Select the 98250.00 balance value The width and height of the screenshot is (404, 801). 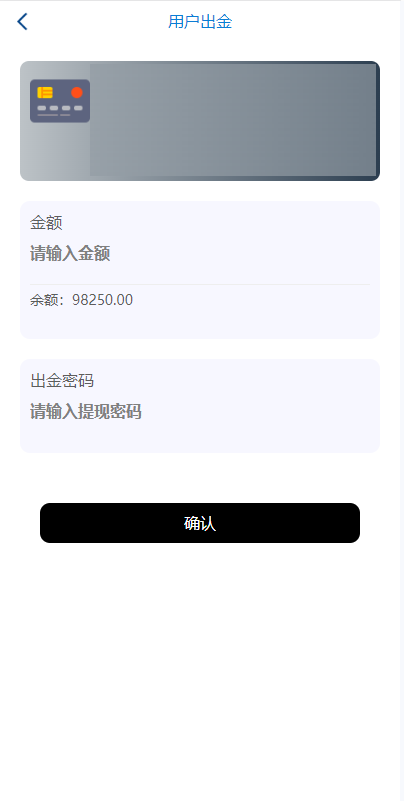pyautogui.click(x=102, y=300)
